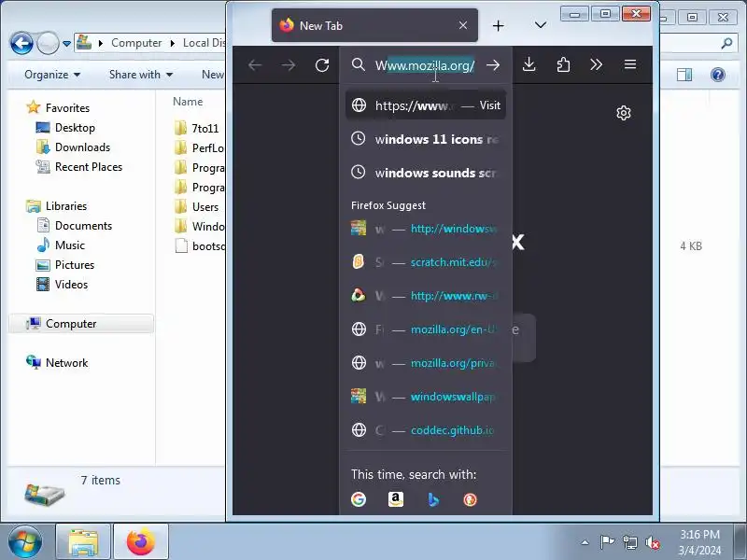Open the http://www.rw- suggestion
The height and width of the screenshot is (560, 747).
click(x=426, y=296)
